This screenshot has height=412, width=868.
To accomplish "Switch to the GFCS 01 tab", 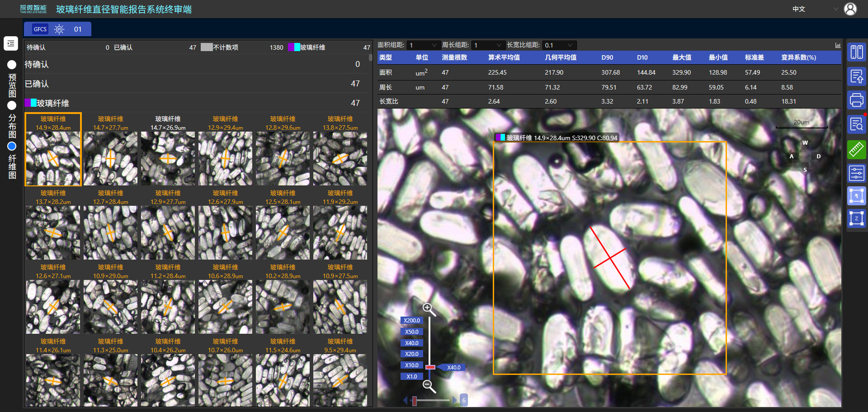I will [x=57, y=29].
